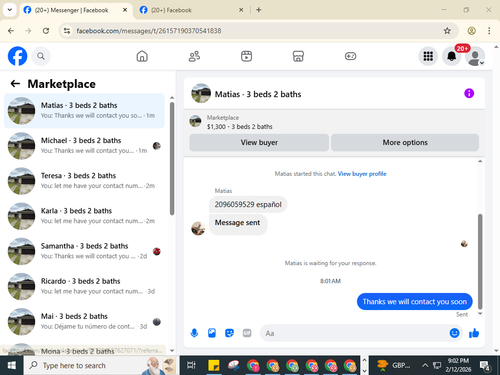The image size is (500, 375).
Task: Open the Ricardo - 3 beds 2 baths conversation
Action: click(84, 286)
